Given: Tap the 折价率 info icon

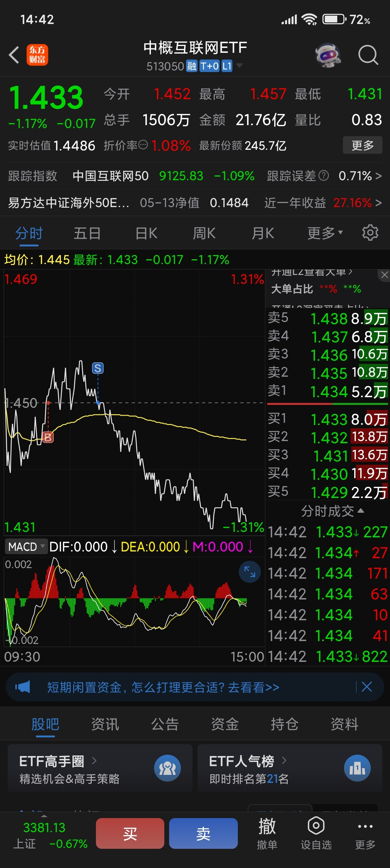Looking at the screenshot, I should [x=143, y=145].
